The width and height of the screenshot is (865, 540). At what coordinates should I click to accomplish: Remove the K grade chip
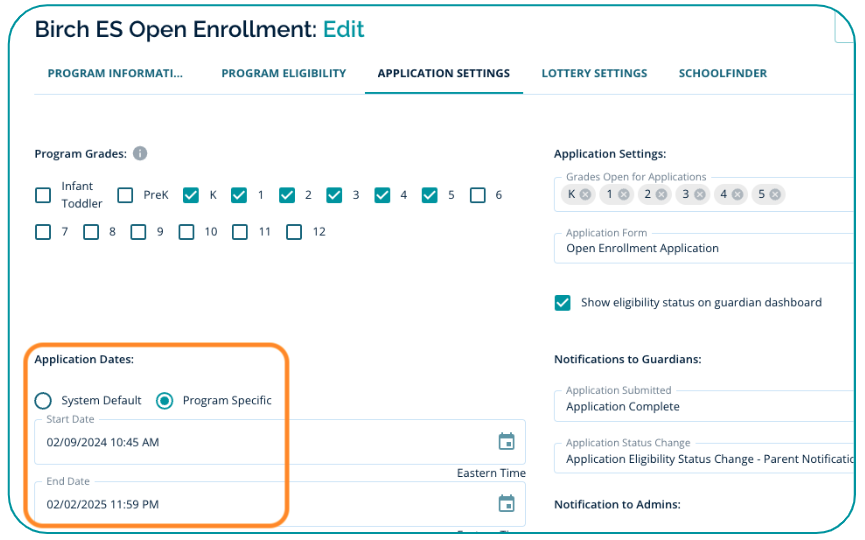pyautogui.click(x=585, y=195)
